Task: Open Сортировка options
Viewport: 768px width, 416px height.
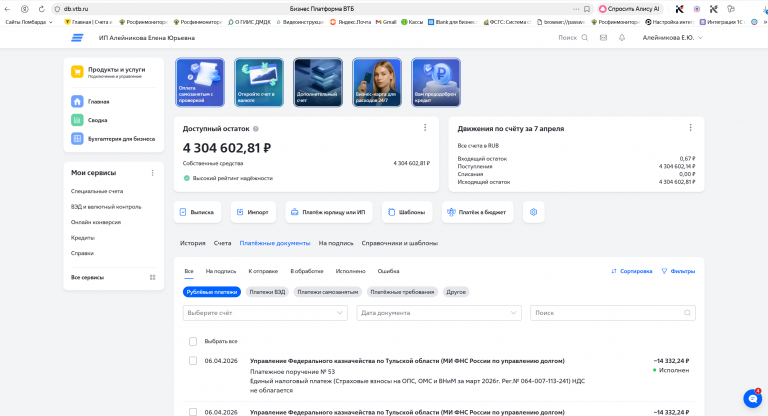Action: 631,271
